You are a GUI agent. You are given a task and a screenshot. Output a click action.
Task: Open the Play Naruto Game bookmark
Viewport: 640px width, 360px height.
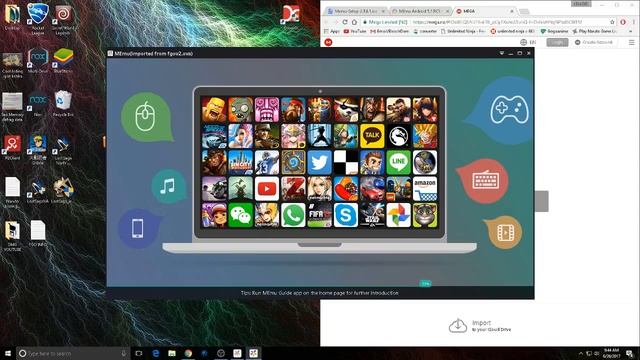(596, 31)
